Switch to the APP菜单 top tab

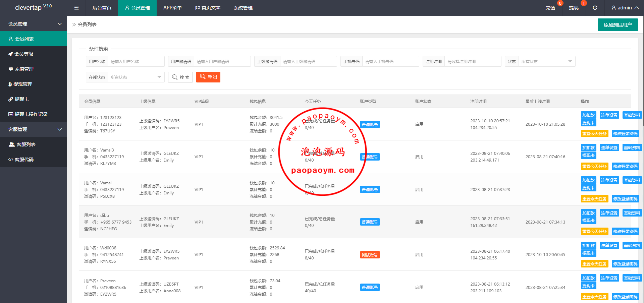[172, 8]
